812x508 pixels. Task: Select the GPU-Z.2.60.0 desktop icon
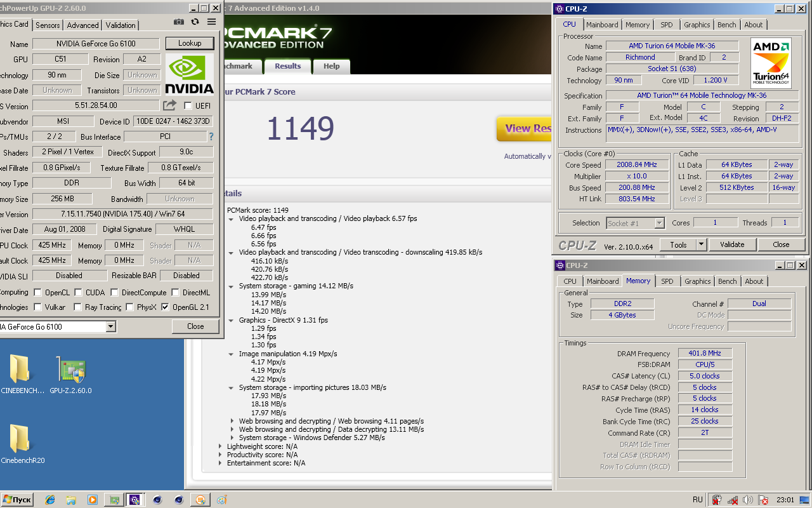coord(70,375)
